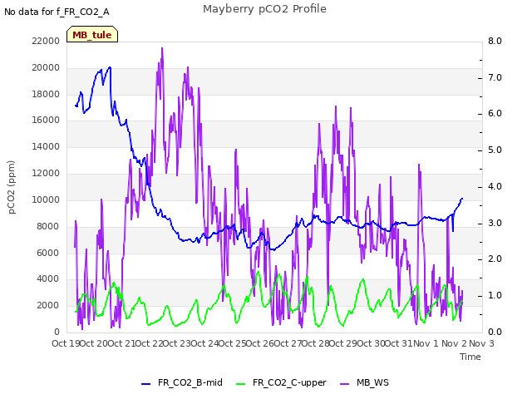Click the pCO2 (ppm) axis label

pyautogui.click(x=12, y=187)
